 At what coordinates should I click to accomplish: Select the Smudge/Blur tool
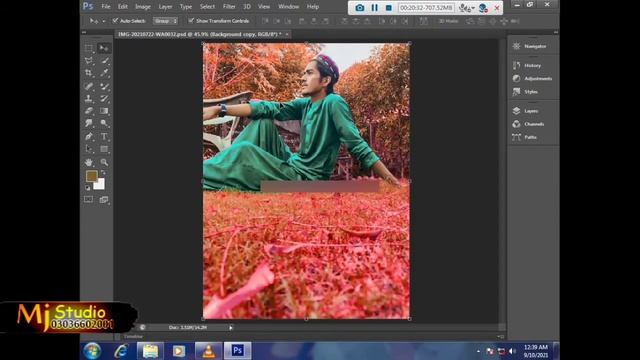(89, 123)
